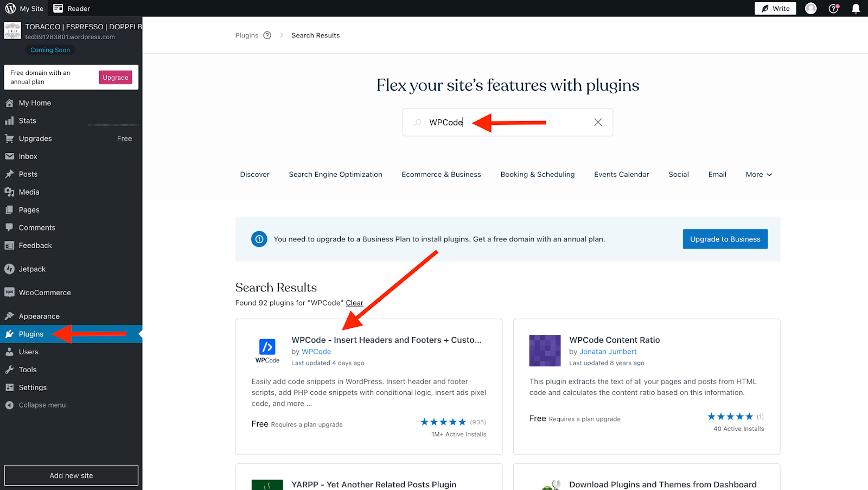Click the Media icon in the sidebar
This screenshot has width=868, height=490.
(9, 192)
